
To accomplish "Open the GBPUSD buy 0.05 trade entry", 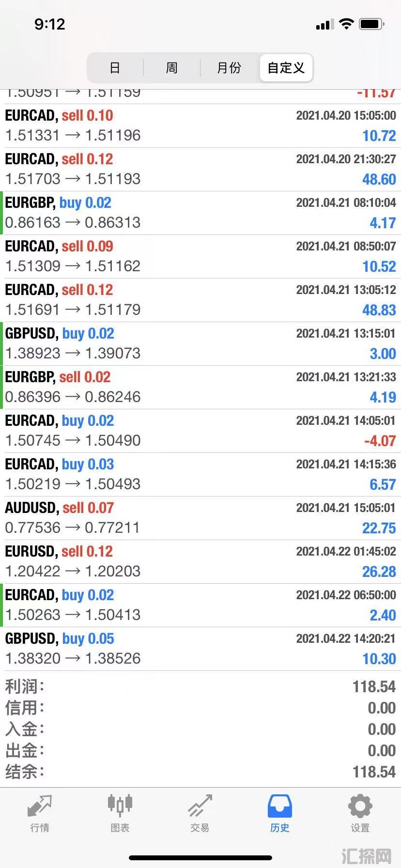I will click(x=200, y=649).
